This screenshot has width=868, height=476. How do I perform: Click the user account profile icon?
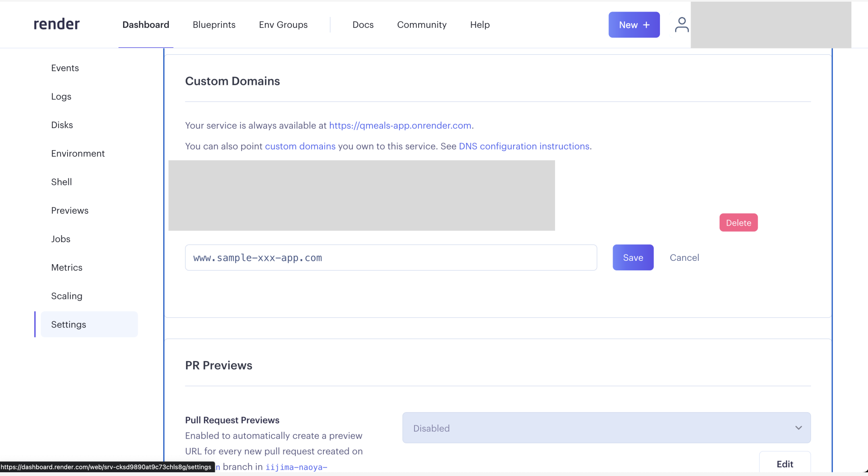click(681, 25)
